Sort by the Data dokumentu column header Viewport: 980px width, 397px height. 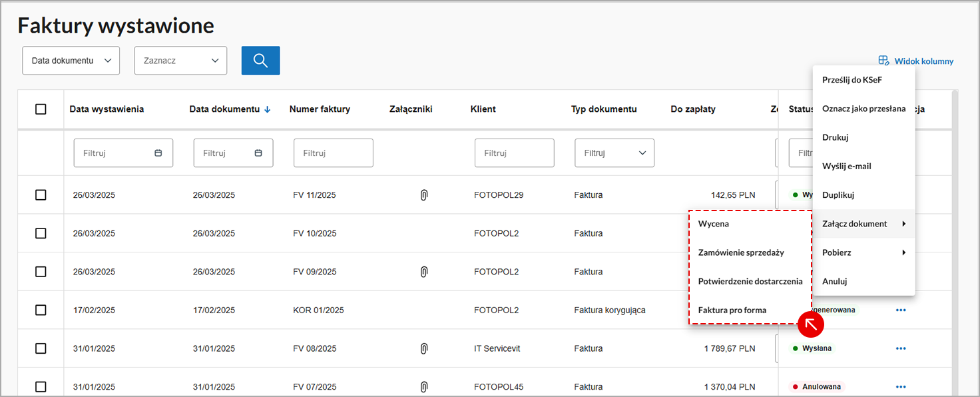224,109
